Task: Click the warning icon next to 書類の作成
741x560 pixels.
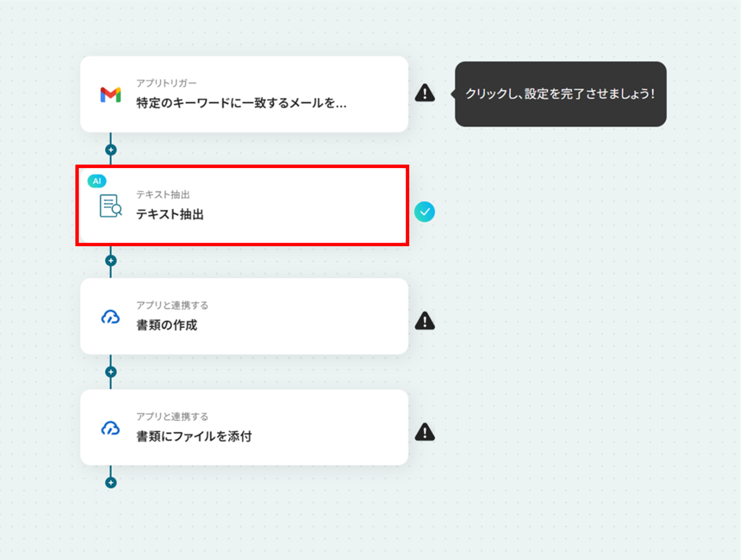Action: tap(425, 321)
